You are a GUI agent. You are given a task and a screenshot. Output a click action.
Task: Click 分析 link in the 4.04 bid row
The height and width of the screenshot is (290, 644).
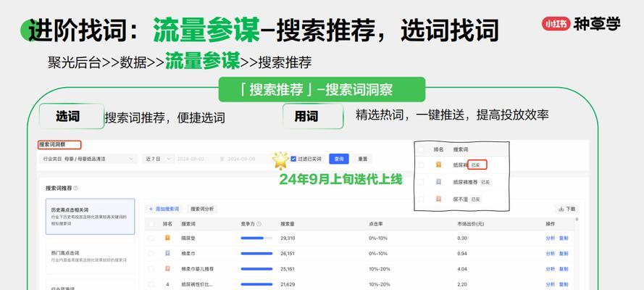(x=551, y=269)
